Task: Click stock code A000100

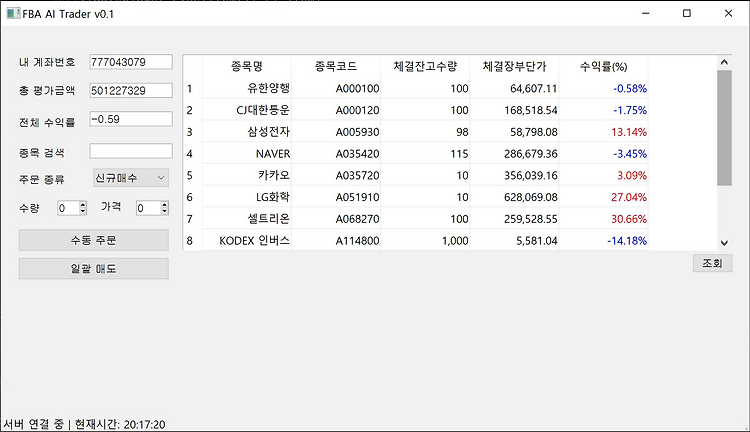Action: pos(336,89)
